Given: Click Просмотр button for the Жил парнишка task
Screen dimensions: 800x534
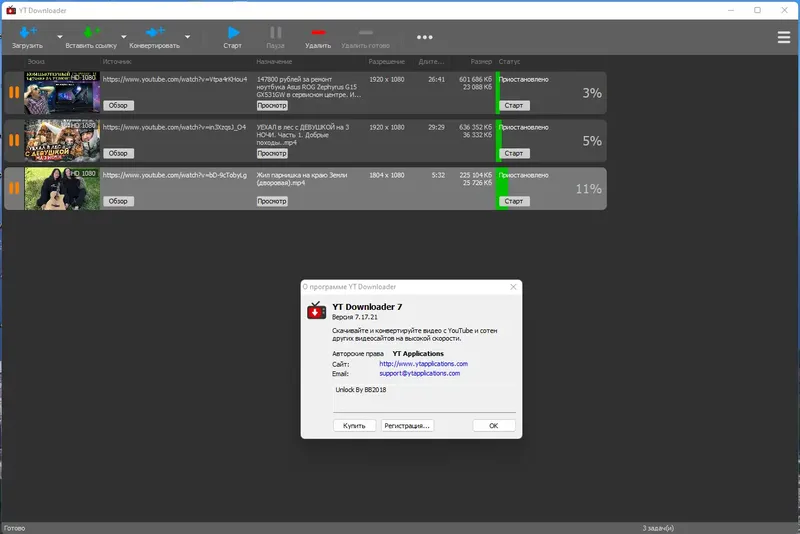Looking at the screenshot, I should [272, 201].
